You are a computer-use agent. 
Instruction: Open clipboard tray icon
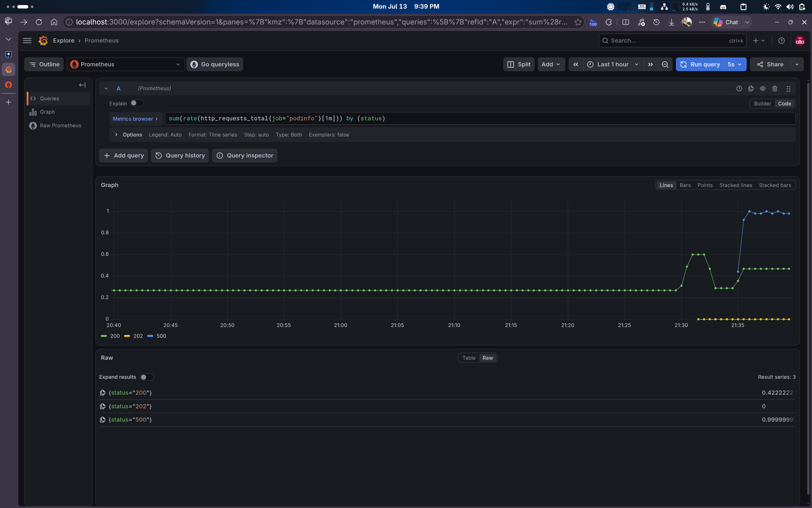click(x=743, y=7)
